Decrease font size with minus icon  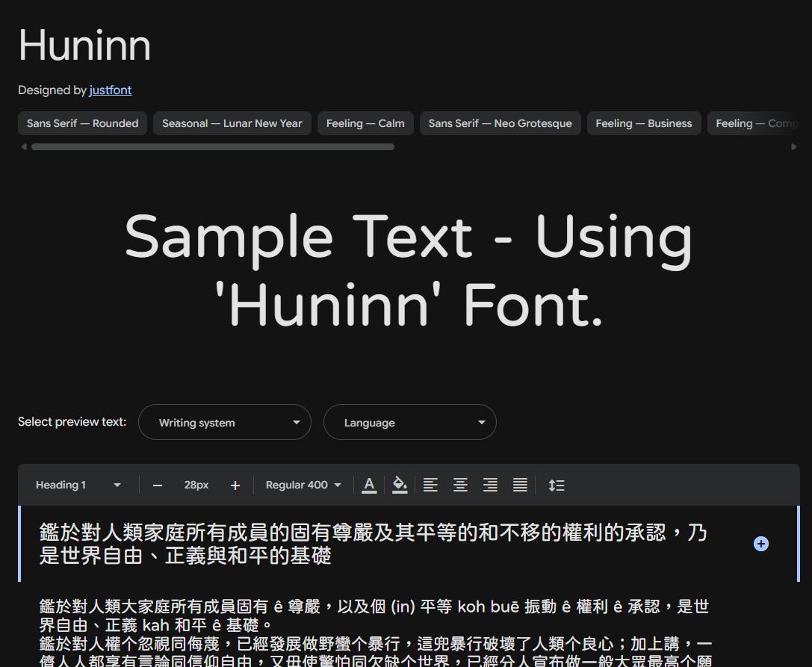pos(158,485)
